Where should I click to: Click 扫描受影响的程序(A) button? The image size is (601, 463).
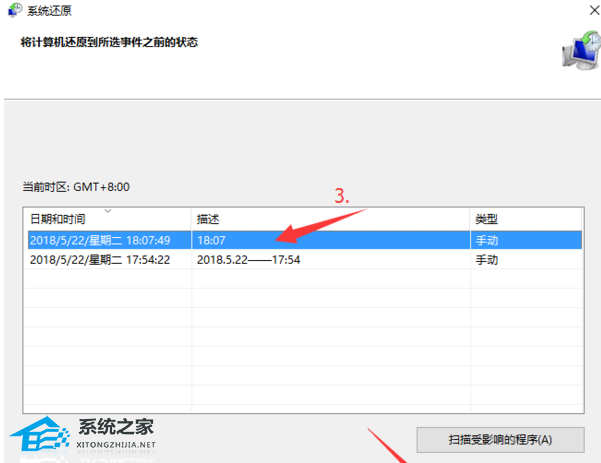tap(500, 440)
